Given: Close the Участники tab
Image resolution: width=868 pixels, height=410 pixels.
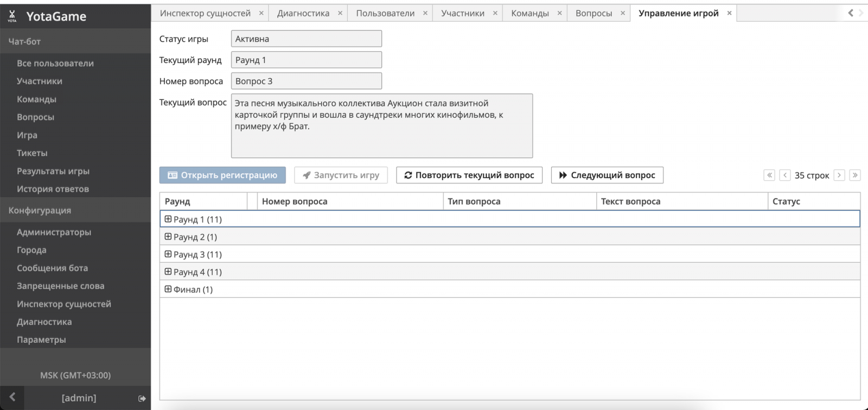Looking at the screenshot, I should [495, 13].
